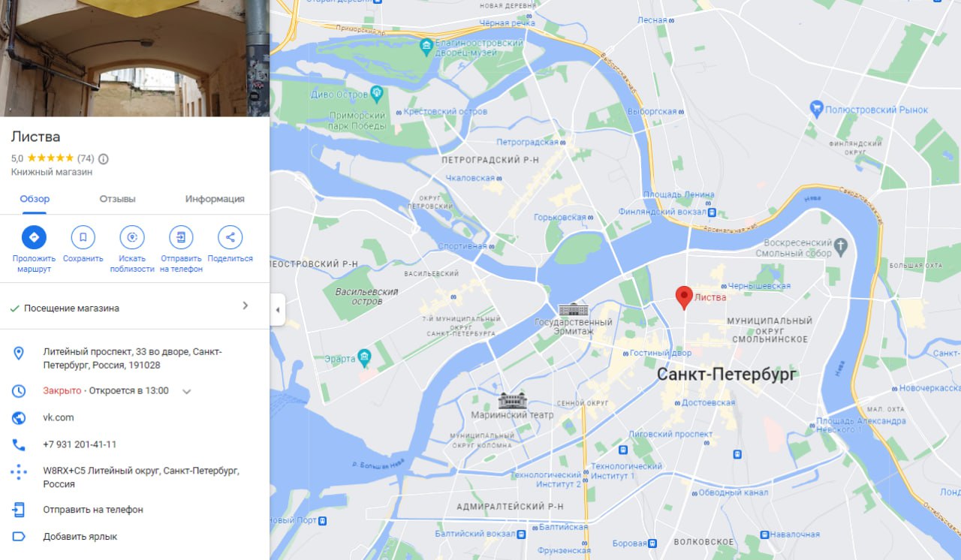
Task: Click the Поделиться share icon
Action: (x=230, y=238)
